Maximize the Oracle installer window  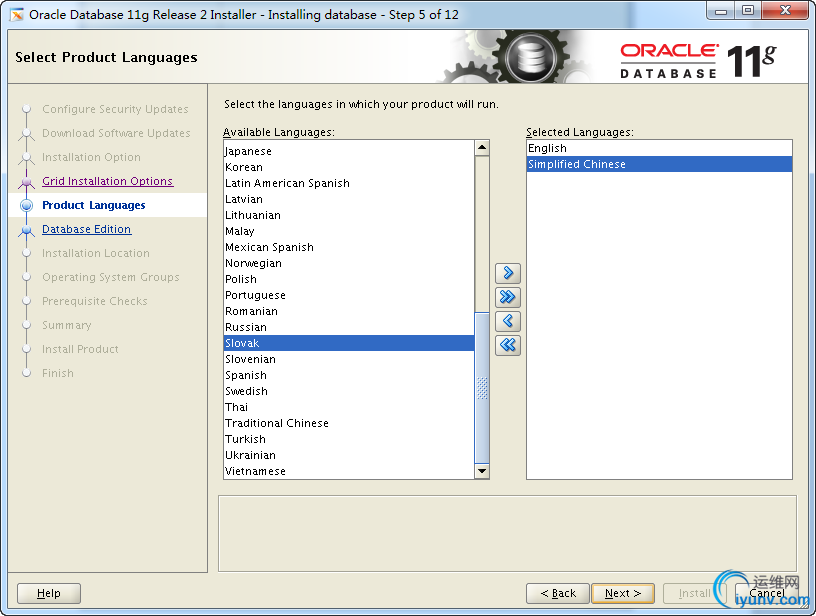click(x=748, y=11)
